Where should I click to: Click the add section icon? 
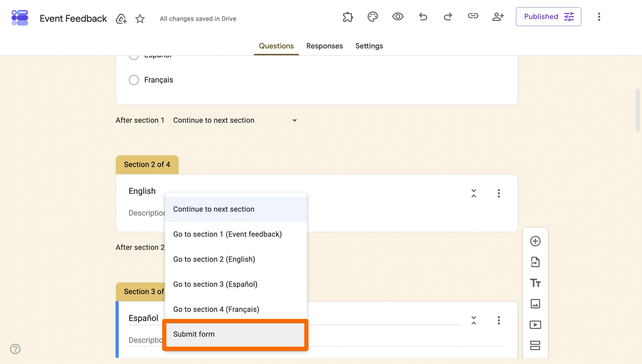tap(535, 345)
